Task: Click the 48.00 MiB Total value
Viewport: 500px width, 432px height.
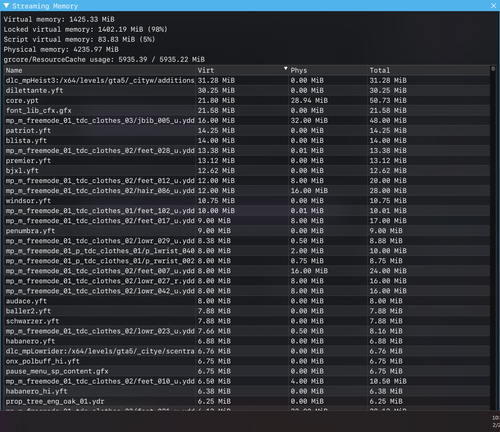Action: click(x=388, y=120)
